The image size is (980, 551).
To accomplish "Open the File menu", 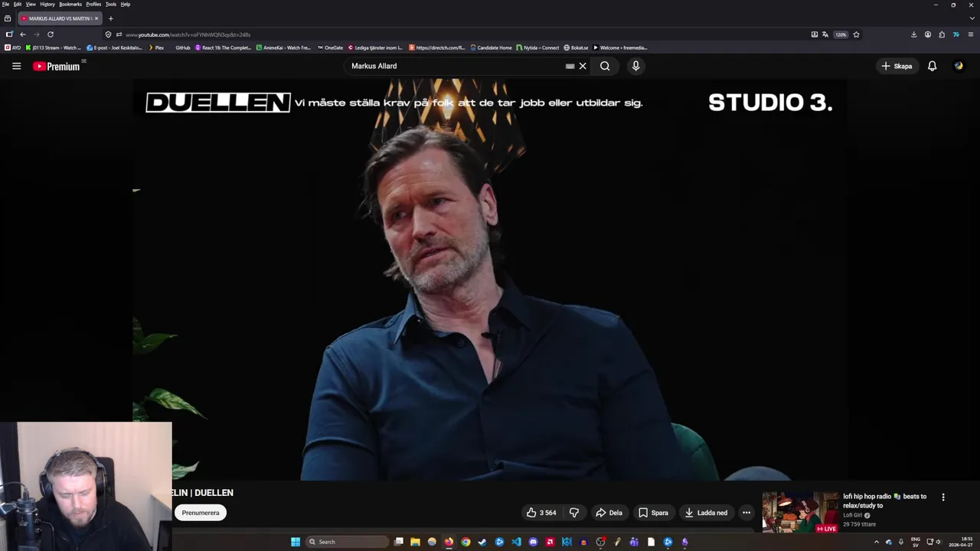I will click(x=5, y=4).
